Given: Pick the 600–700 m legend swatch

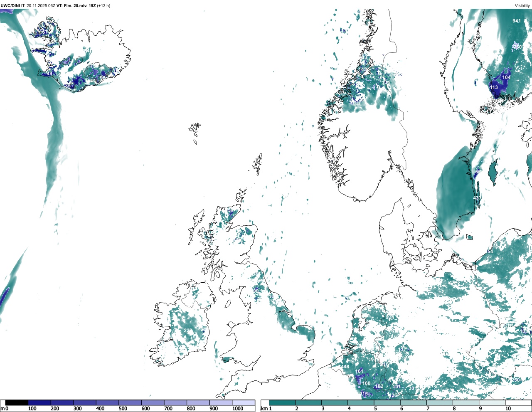Looking at the screenshot, I should point(153,402).
